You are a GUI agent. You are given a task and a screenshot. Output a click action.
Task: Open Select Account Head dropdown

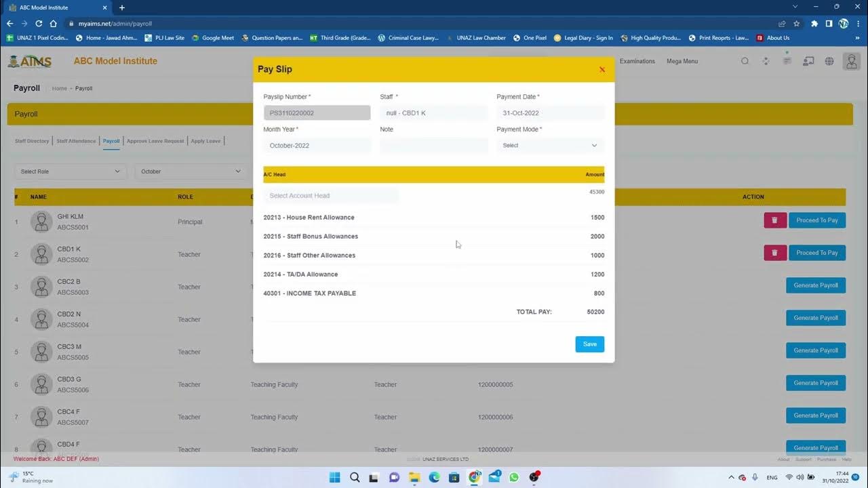point(331,196)
